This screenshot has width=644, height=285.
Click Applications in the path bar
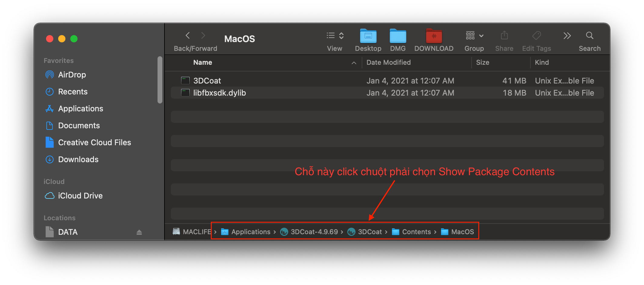click(251, 232)
